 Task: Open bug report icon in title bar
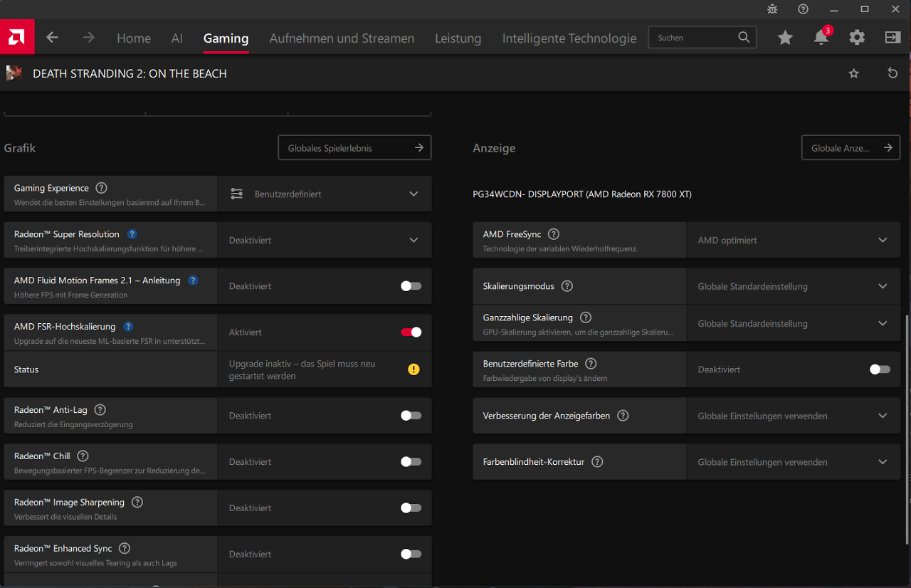tap(773, 9)
